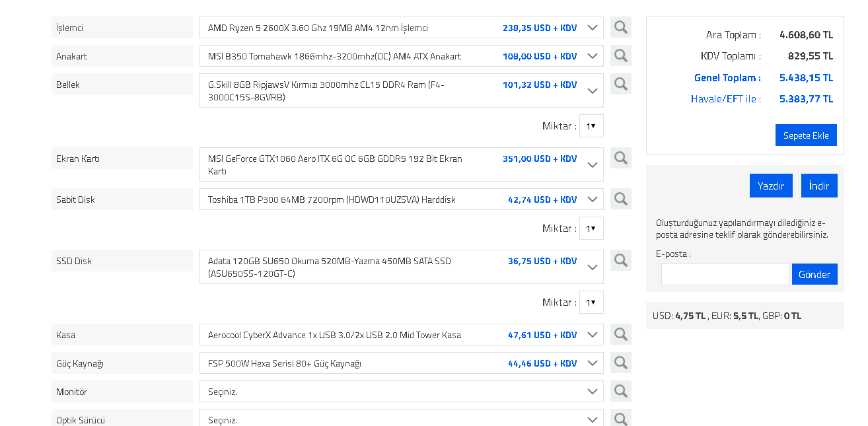868x426 pixels.
Task: Search hard disks via Sabit Disk magnifier
Action: click(621, 199)
